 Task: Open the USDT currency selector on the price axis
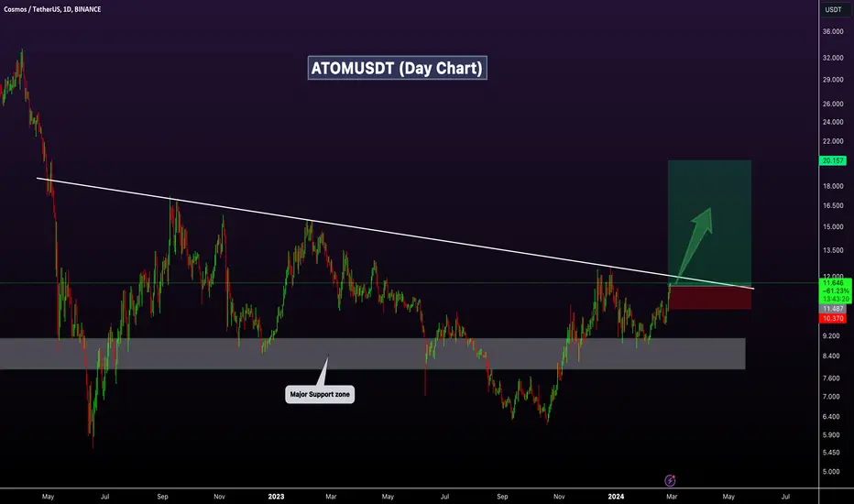coord(833,9)
